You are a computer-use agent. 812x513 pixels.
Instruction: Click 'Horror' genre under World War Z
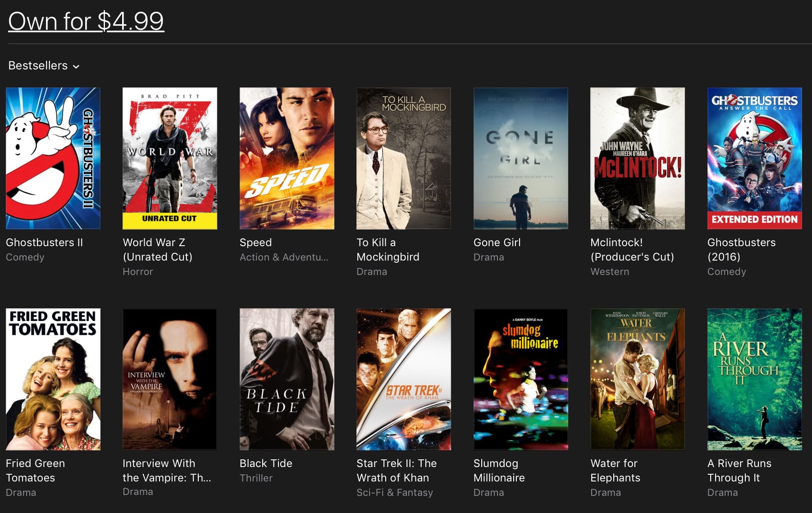138,272
